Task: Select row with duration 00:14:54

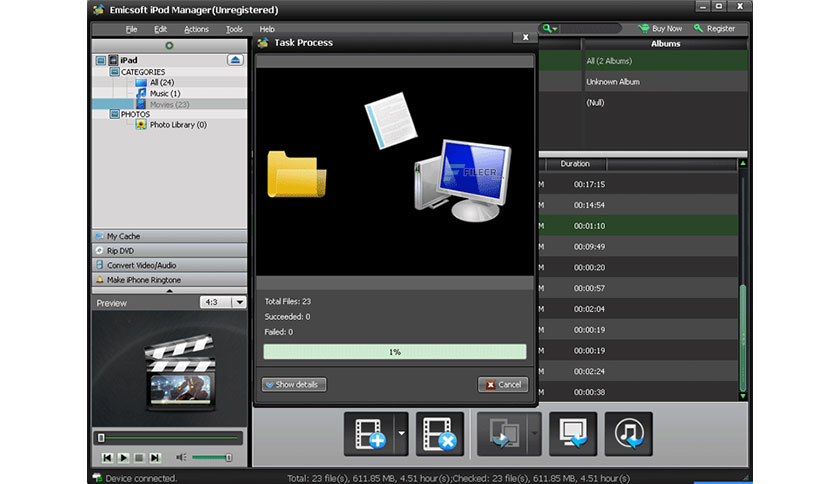Action: (x=638, y=205)
